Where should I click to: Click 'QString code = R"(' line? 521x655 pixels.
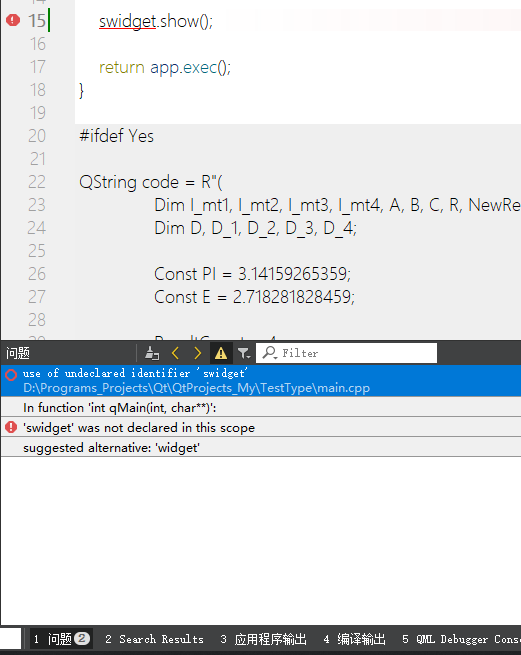click(x=151, y=182)
